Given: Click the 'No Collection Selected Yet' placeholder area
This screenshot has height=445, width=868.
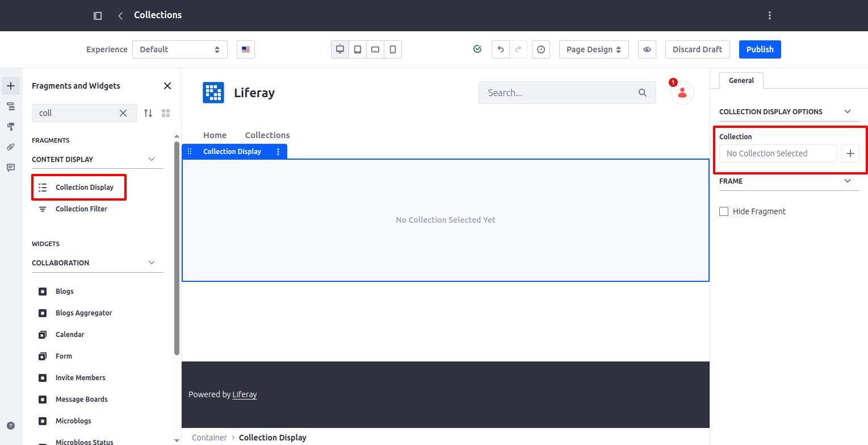Looking at the screenshot, I should pos(446,220).
